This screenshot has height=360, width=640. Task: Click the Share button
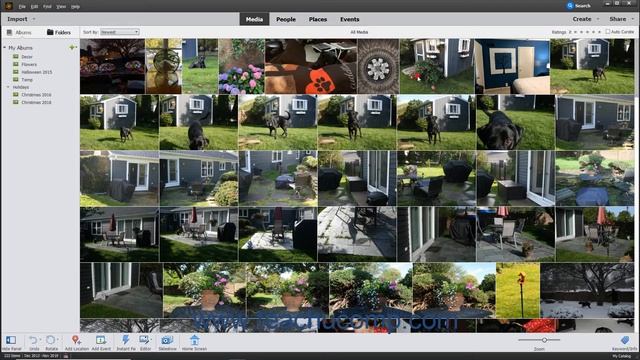[x=618, y=19]
